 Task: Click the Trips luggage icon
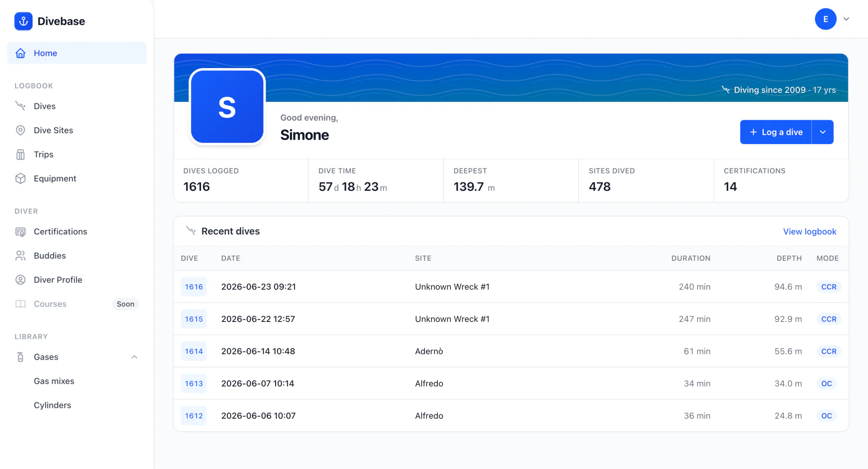coord(20,154)
